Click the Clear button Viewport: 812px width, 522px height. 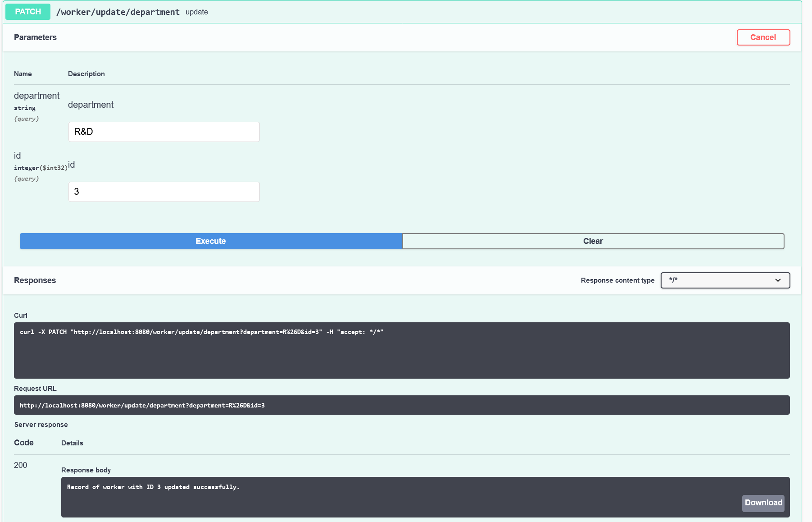[x=593, y=241]
